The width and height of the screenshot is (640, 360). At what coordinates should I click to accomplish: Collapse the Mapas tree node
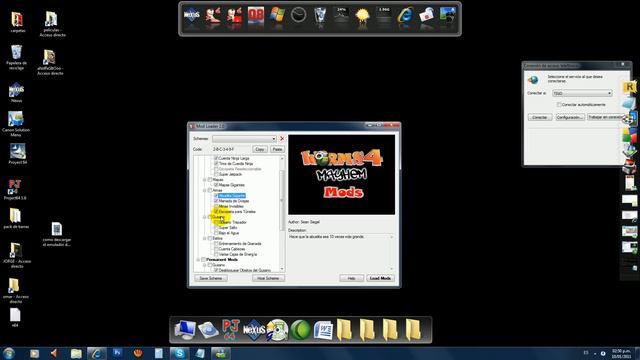[x=204, y=180]
